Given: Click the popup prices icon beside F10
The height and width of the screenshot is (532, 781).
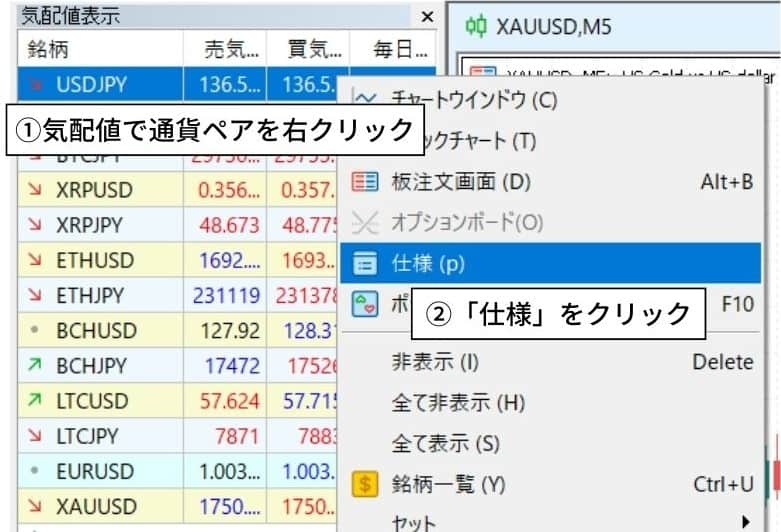Looking at the screenshot, I should point(365,304).
